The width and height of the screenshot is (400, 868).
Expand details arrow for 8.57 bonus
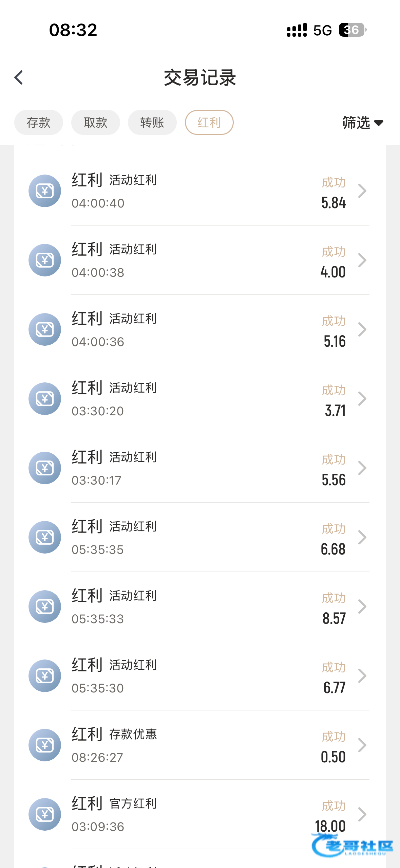pyautogui.click(x=362, y=607)
